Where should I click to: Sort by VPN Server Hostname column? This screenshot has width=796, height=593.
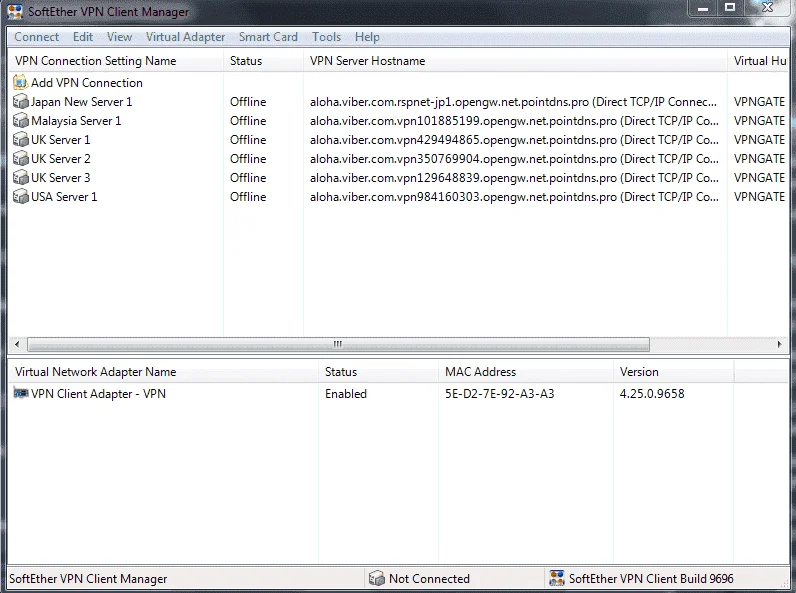515,61
